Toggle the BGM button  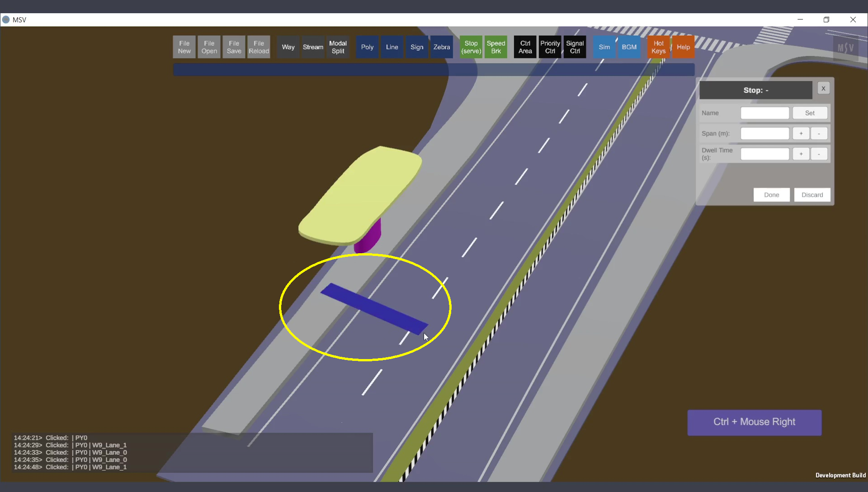coord(629,47)
